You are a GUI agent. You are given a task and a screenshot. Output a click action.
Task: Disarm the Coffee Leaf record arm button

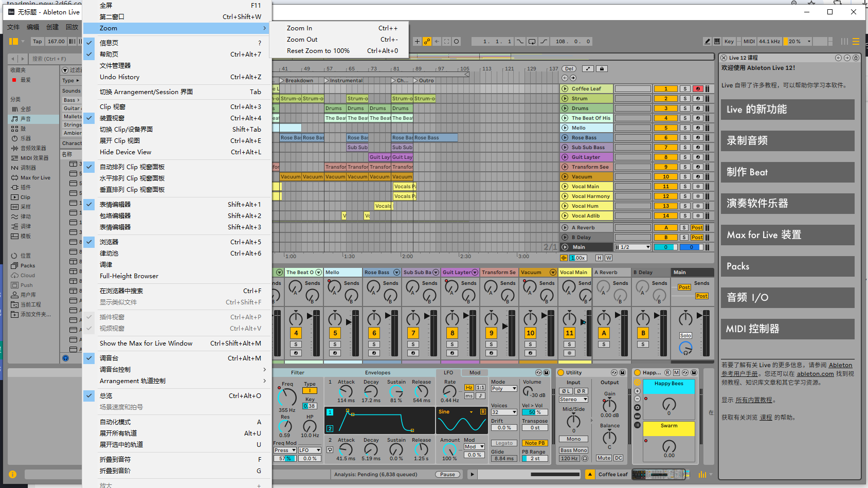[698, 89]
